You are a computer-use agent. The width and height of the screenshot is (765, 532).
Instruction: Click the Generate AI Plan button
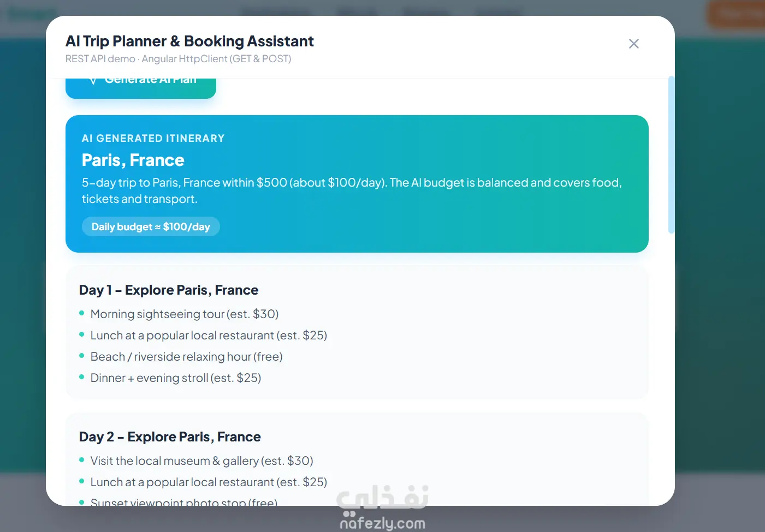click(141, 88)
